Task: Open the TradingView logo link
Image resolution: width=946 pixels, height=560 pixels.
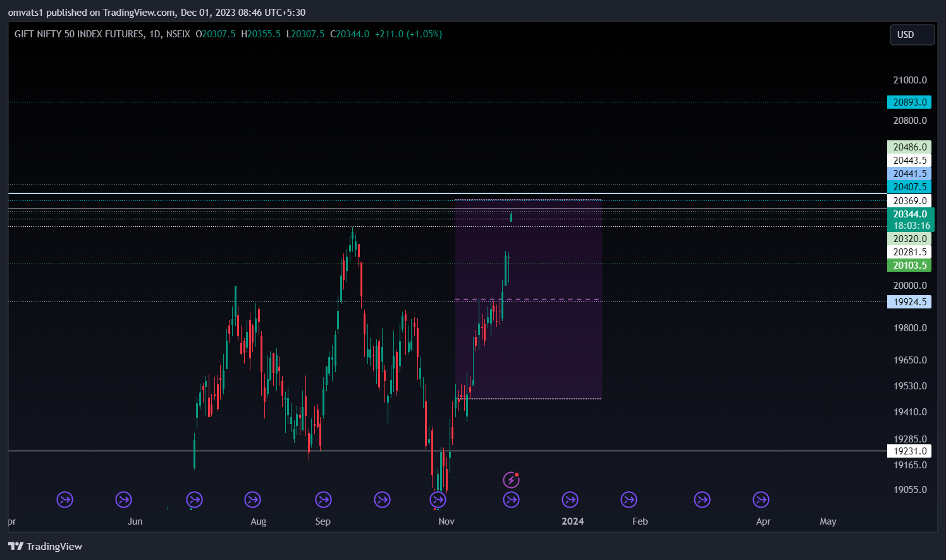Action: 46,546
